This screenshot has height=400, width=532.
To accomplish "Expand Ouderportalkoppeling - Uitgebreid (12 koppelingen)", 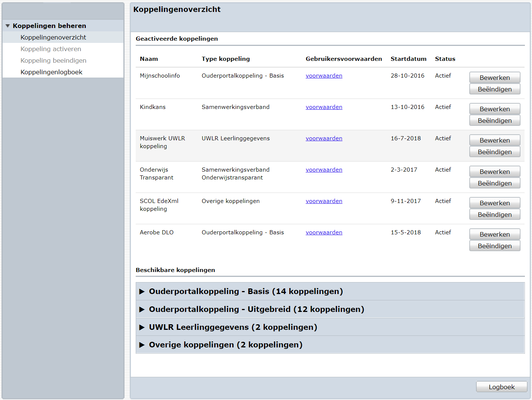I will pyautogui.click(x=330, y=309).
